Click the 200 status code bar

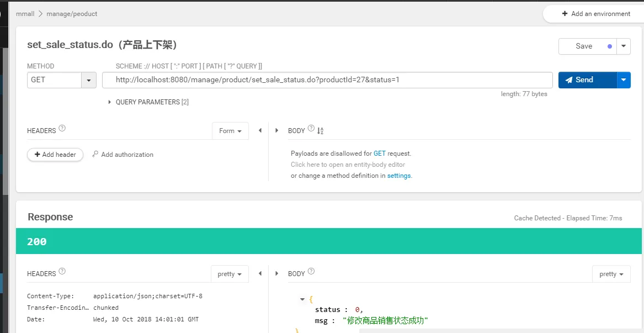coord(328,241)
